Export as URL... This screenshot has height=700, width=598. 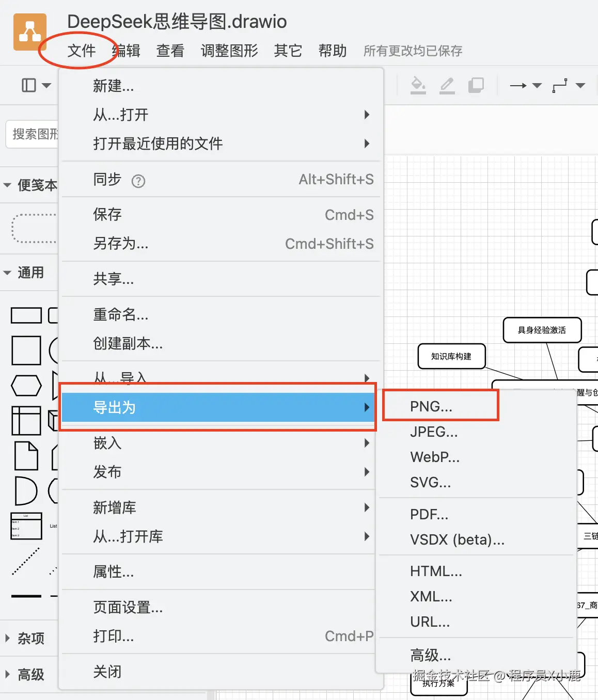tap(476, 622)
